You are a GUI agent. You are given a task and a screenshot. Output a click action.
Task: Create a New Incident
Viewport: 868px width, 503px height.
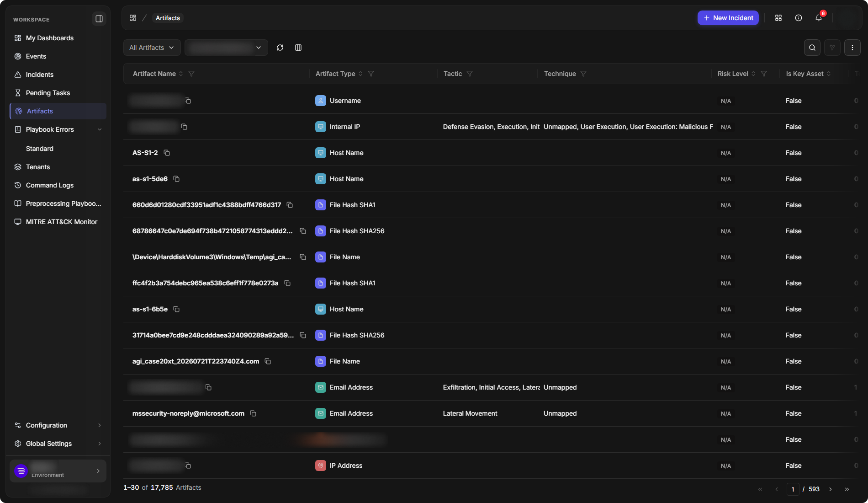click(x=728, y=18)
